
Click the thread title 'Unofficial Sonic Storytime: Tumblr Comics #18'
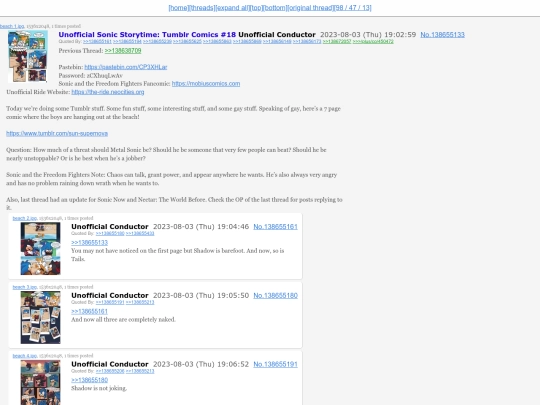(147, 35)
